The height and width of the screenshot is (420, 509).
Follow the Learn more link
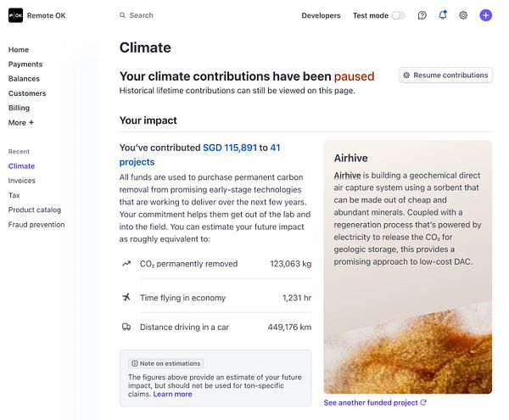pyautogui.click(x=172, y=394)
